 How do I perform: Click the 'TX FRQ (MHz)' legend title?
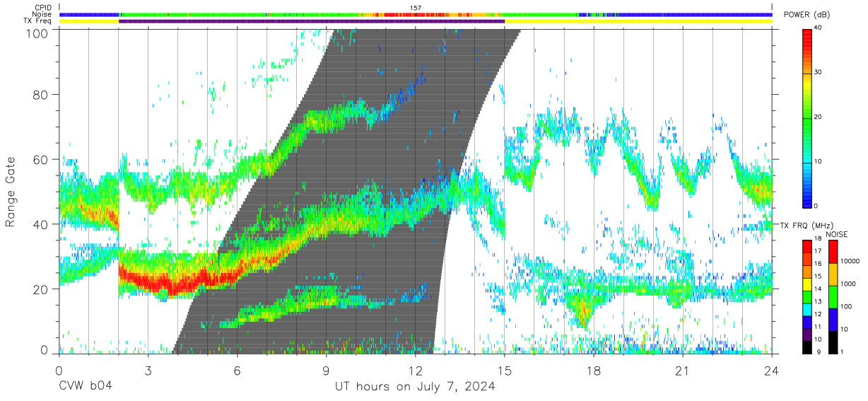tap(807, 225)
